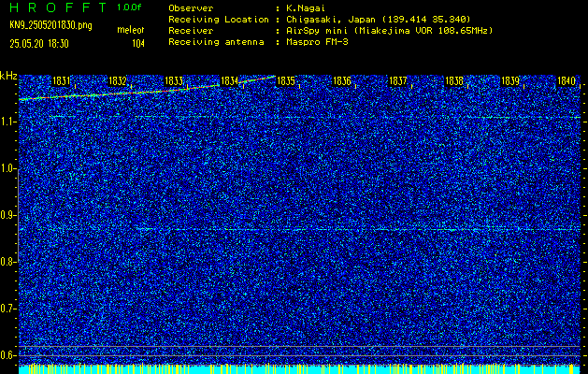
Task: Click Chigasaki, Japan coordinates text
Action: coord(378,20)
